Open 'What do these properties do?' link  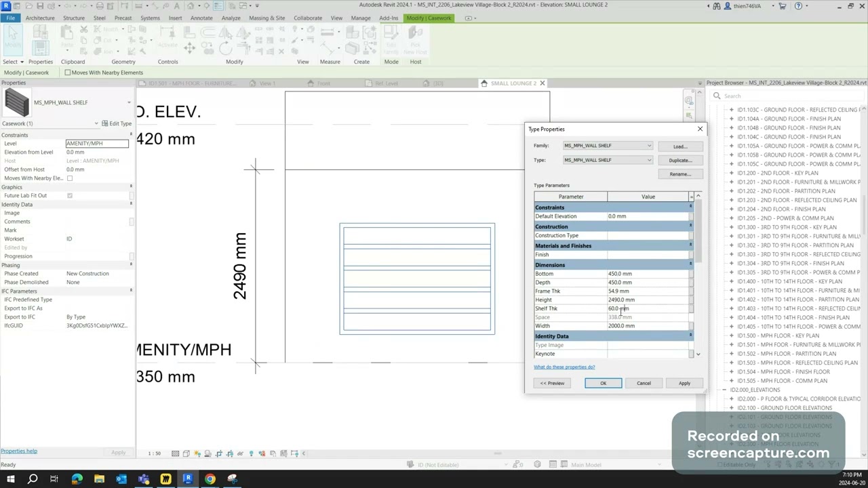(x=564, y=367)
